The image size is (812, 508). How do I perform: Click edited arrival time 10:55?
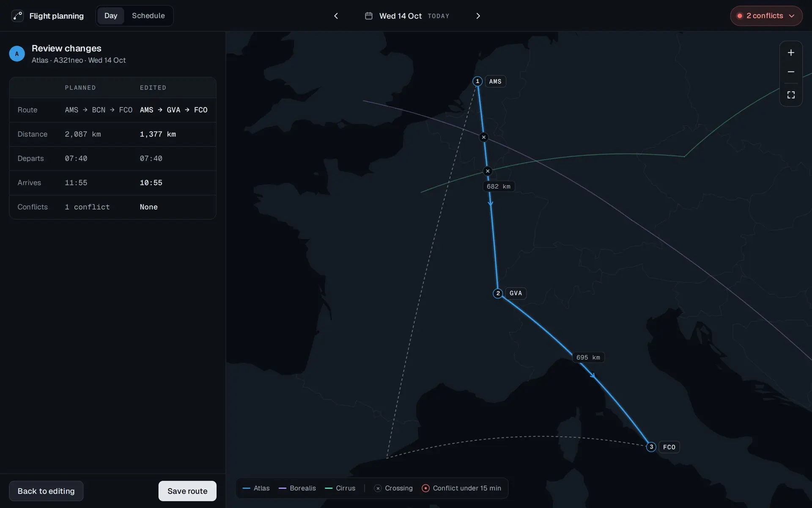click(x=151, y=183)
